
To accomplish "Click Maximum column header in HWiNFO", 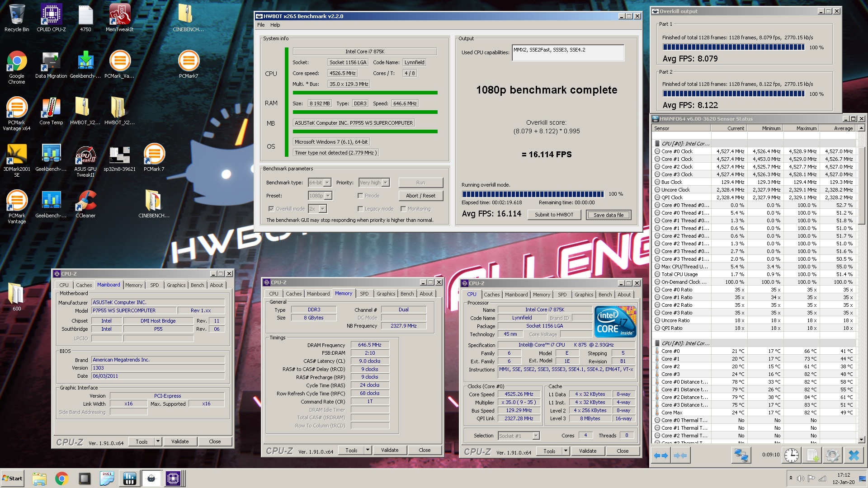I will [x=801, y=128].
